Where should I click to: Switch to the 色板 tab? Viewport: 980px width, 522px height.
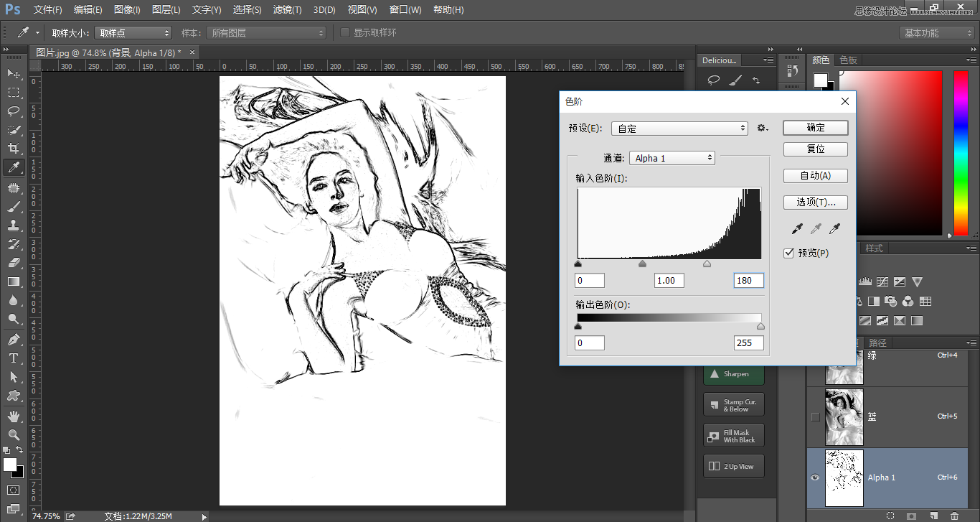(x=849, y=60)
